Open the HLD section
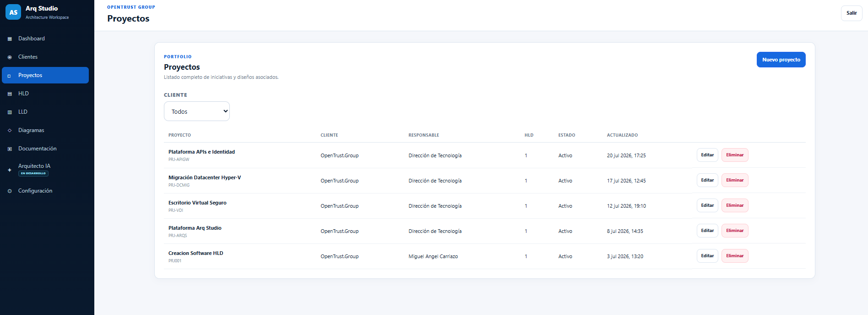Screen dimensions: 868x315 [x=45, y=94]
